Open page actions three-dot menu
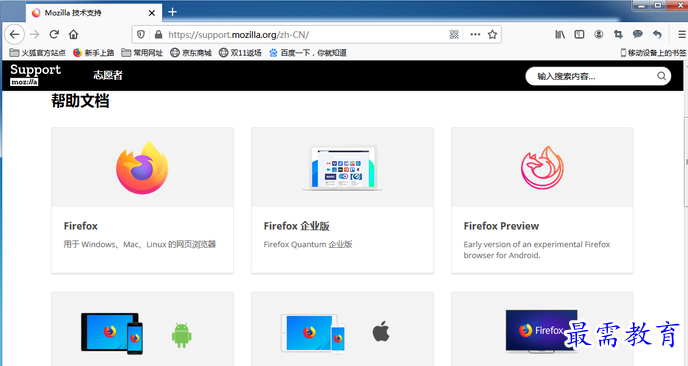Image resolution: width=688 pixels, height=366 pixels. [x=475, y=34]
